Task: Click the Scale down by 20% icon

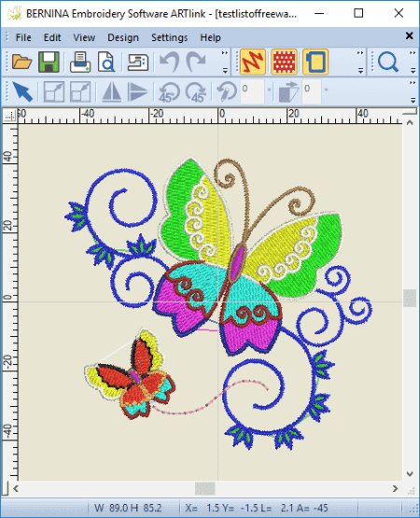Action: pos(80,91)
